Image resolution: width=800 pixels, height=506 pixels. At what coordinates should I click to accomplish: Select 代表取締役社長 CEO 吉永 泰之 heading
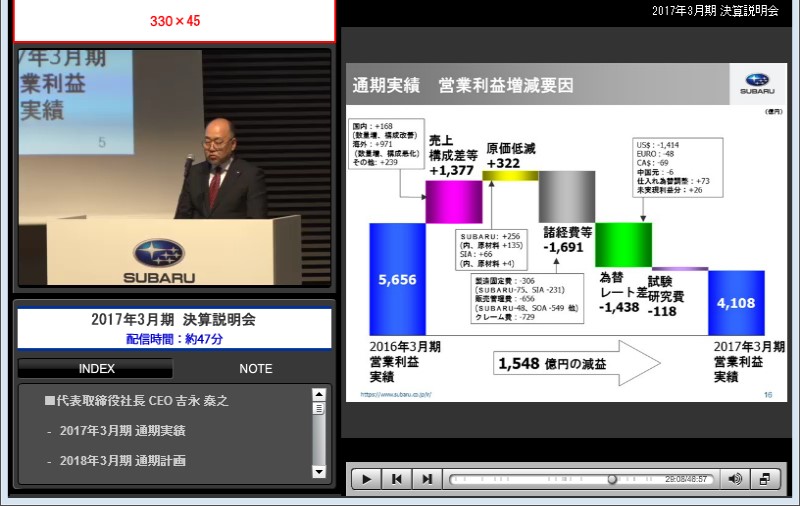(137, 400)
